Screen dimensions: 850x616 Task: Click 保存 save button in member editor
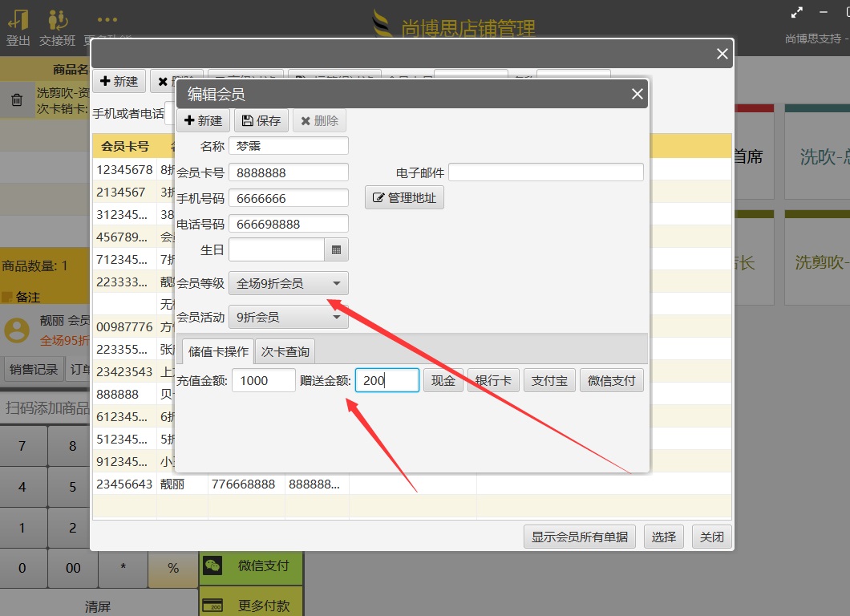point(261,120)
